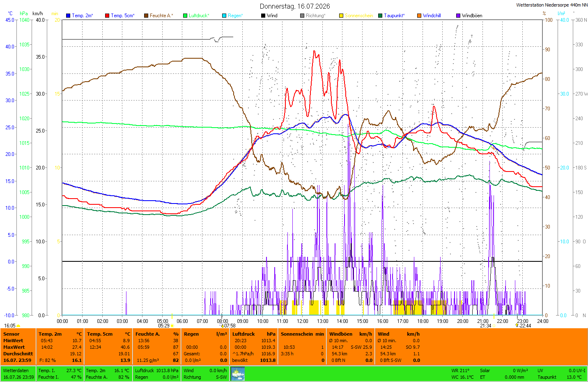
Task: Click the moon icon next to 16:05
Action: pos(18,326)
